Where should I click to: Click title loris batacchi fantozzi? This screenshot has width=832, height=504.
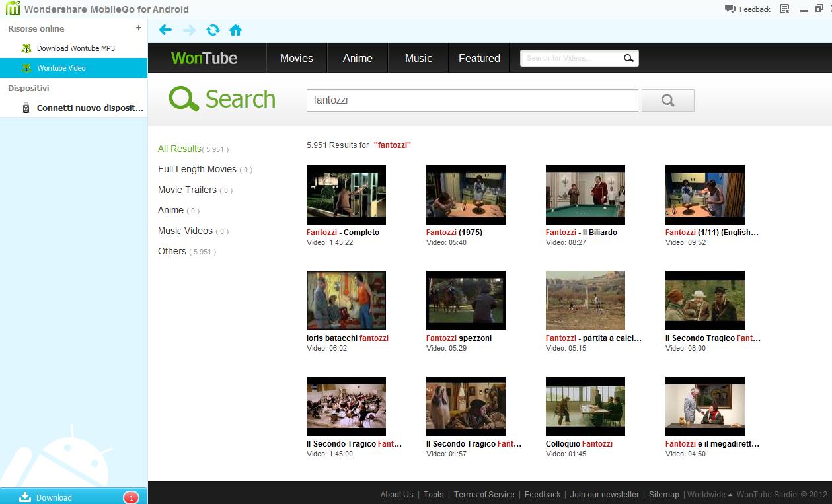tap(348, 338)
